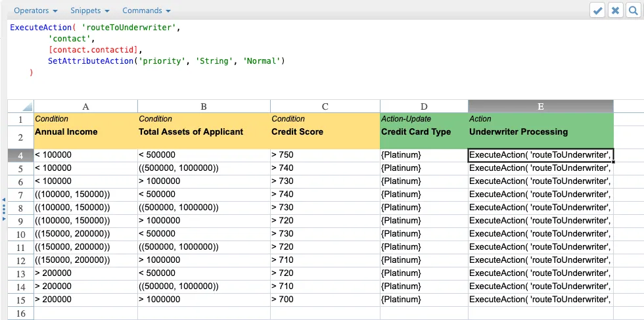The height and width of the screenshot is (320, 644).
Task: Click the Credit Card Type header cell
Action: [424, 137]
